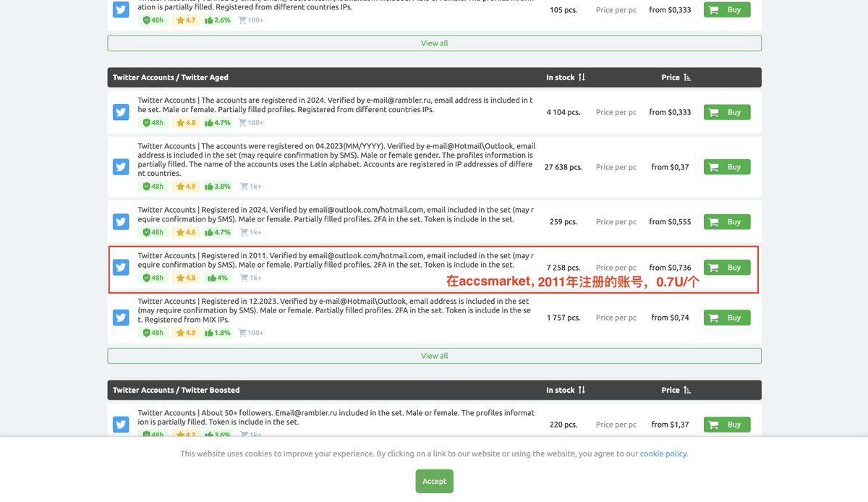Buy the 105 pcs accounts listing
This screenshot has width=868, height=502.
click(727, 10)
